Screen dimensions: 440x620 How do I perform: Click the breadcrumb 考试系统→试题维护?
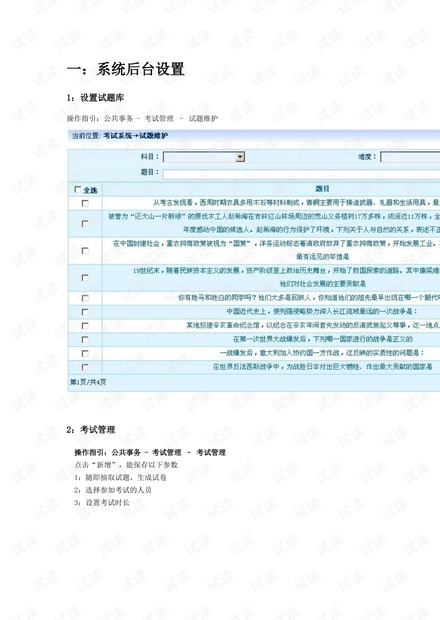point(136,136)
